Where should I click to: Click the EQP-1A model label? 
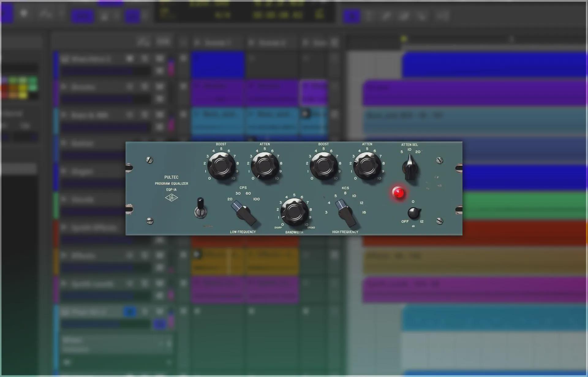171,189
